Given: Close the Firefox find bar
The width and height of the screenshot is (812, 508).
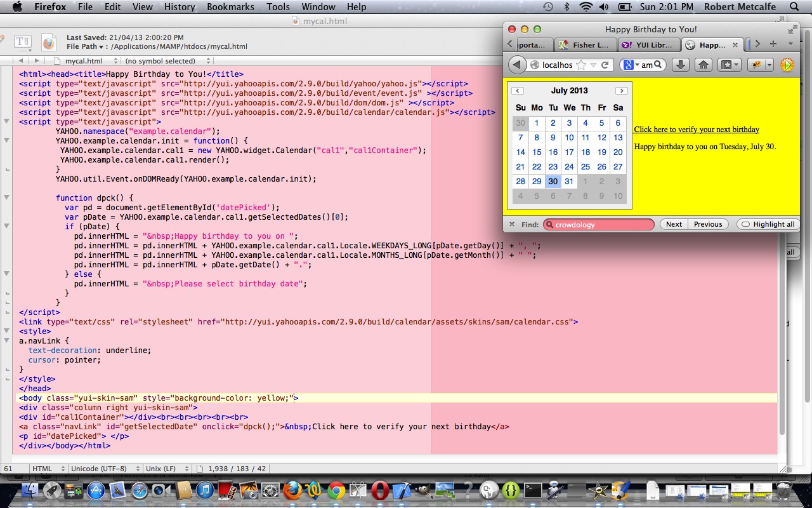Looking at the screenshot, I should (x=512, y=224).
